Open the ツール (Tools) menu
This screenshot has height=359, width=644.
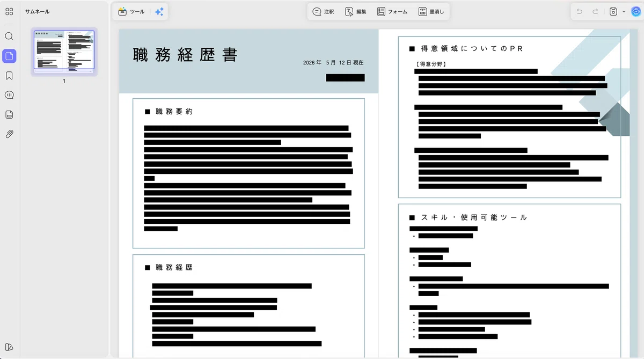(x=131, y=11)
